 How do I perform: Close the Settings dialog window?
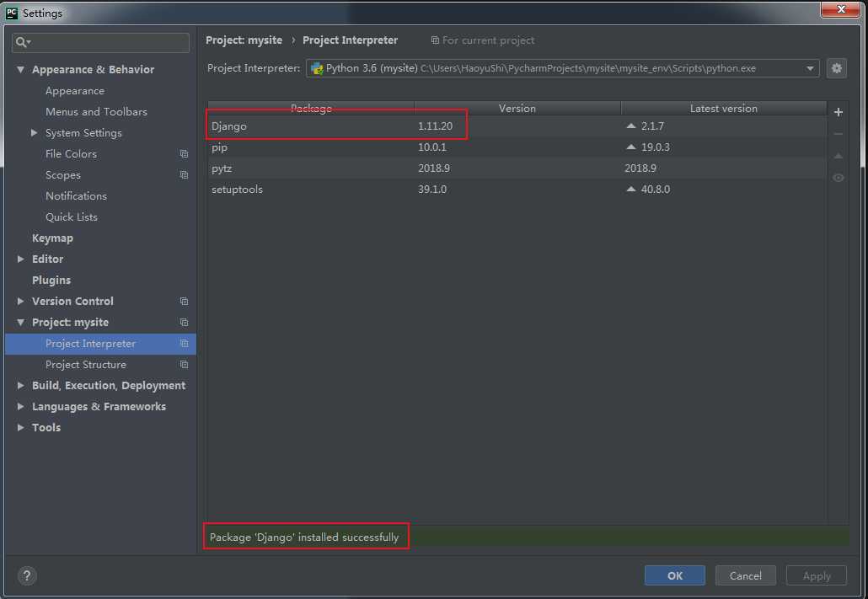pyautogui.click(x=840, y=9)
